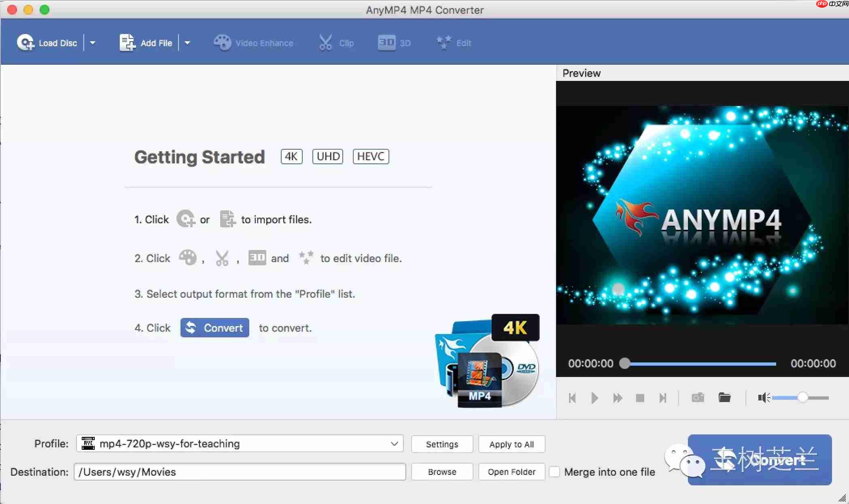
Task: Click the Load Disc icon
Action: [25, 42]
